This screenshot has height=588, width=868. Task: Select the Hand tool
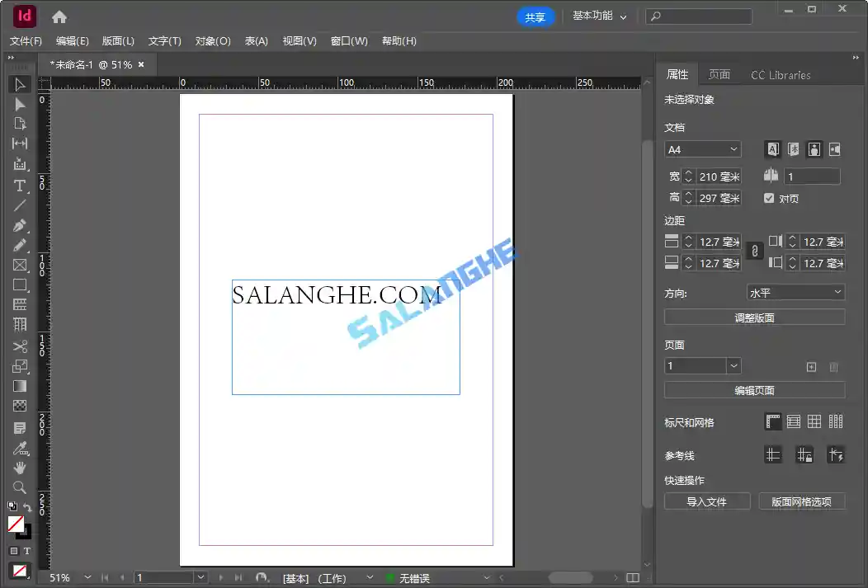20,468
